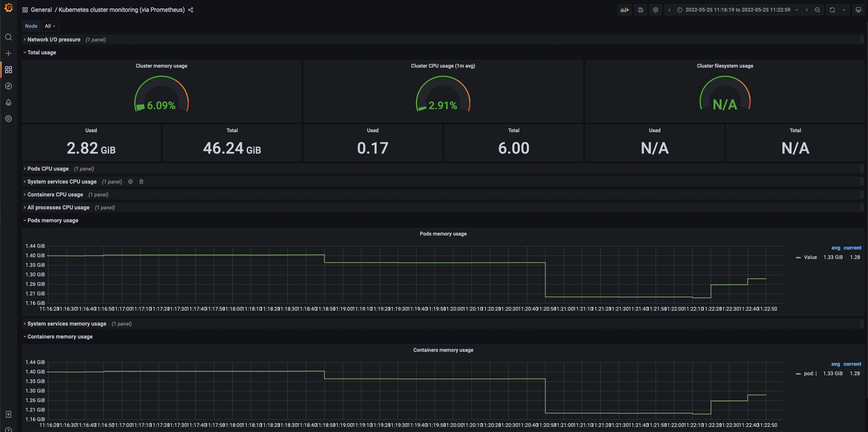
Task: Delete the System services CPU usage row
Action: pyautogui.click(x=141, y=182)
